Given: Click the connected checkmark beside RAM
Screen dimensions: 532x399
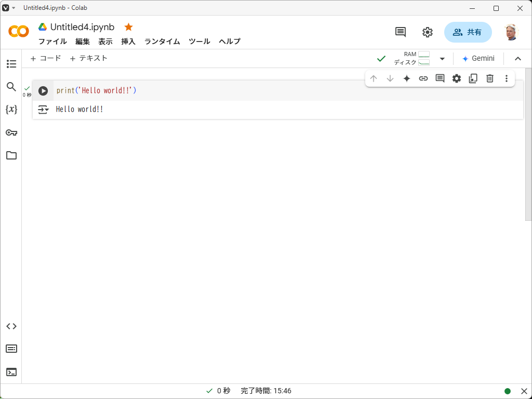Looking at the screenshot, I should tap(381, 59).
